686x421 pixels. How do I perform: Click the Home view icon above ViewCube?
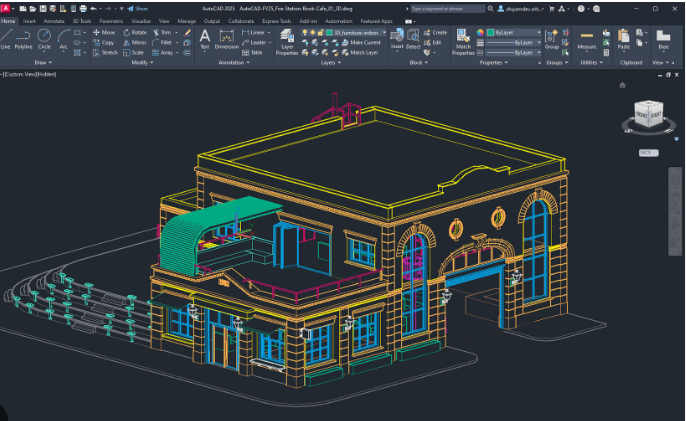[623, 85]
